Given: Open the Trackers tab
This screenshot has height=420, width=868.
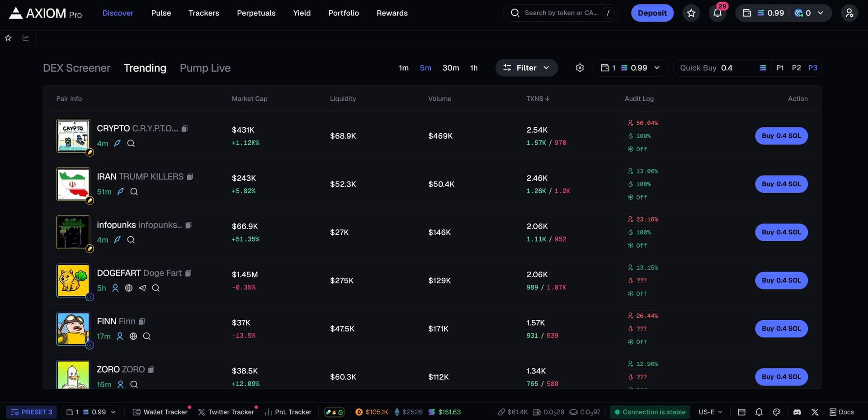Looking at the screenshot, I should click(x=204, y=13).
